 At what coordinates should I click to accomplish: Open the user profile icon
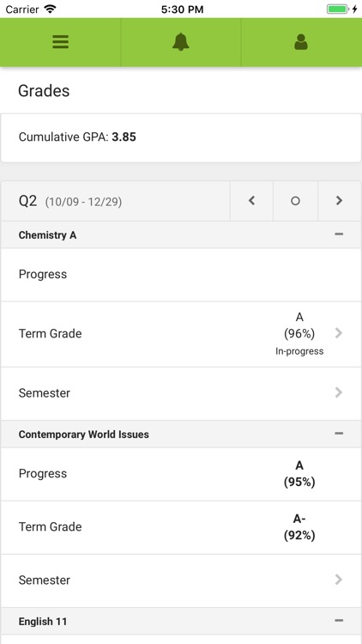[x=301, y=42]
